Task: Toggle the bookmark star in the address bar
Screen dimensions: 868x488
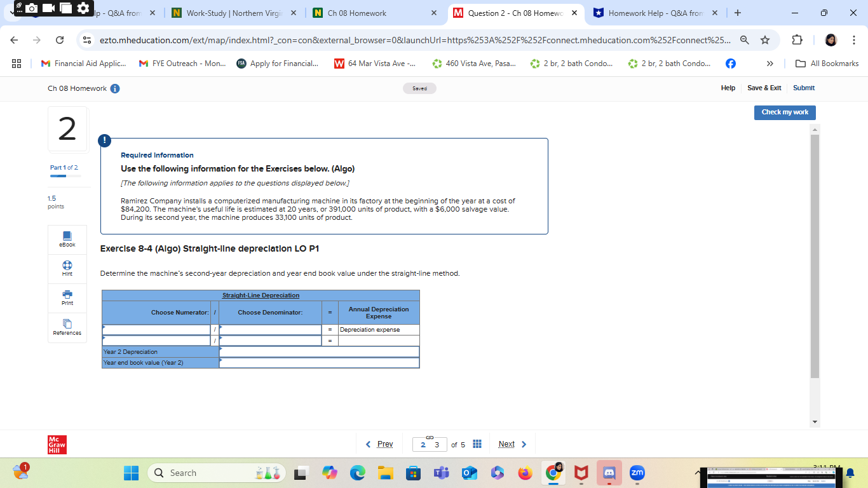Action: click(764, 39)
